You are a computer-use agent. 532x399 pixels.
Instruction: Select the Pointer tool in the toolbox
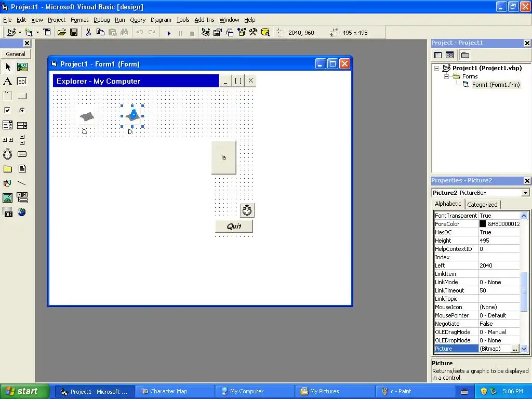[7, 67]
